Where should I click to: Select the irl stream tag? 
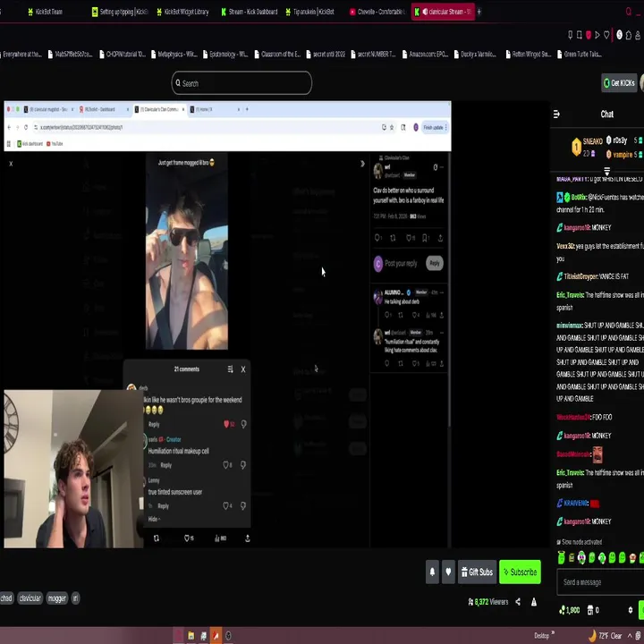click(75, 598)
